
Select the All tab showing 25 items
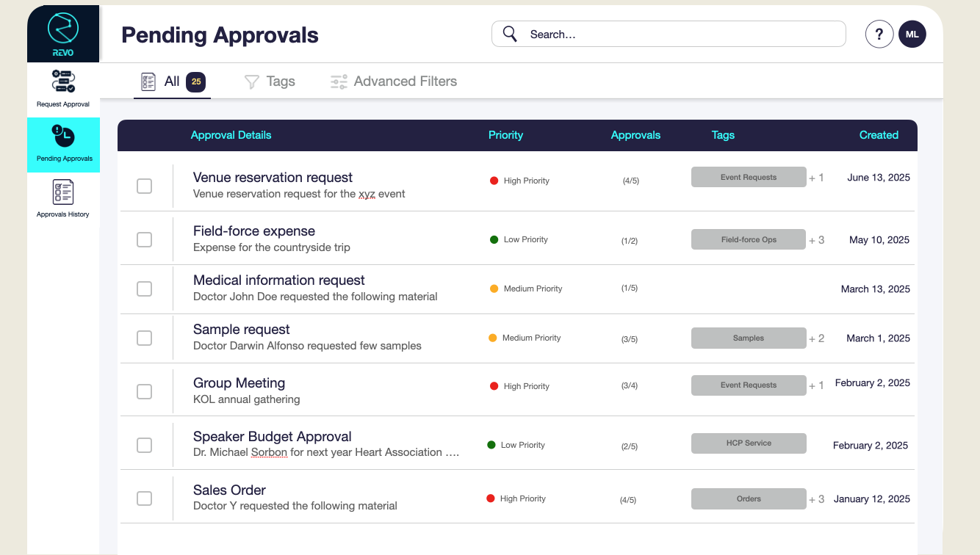click(172, 81)
